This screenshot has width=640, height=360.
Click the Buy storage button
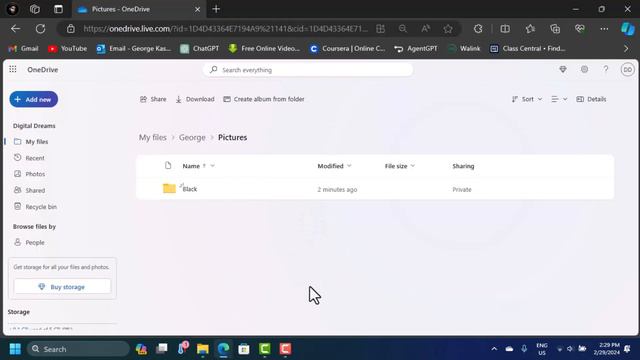point(62,287)
